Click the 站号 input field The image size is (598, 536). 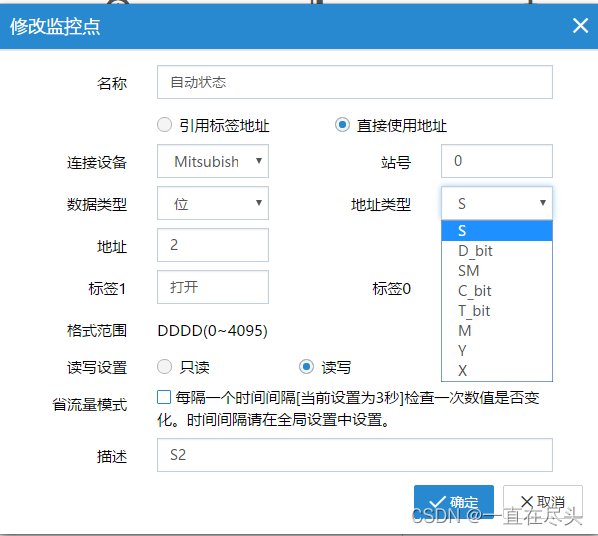(497, 161)
